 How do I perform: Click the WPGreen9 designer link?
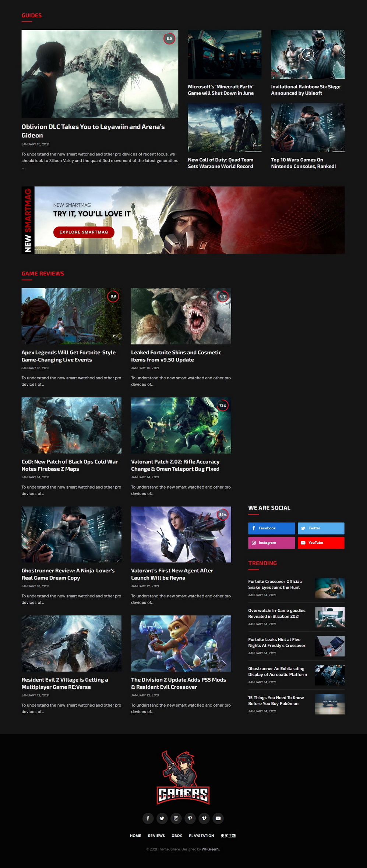click(x=210, y=849)
